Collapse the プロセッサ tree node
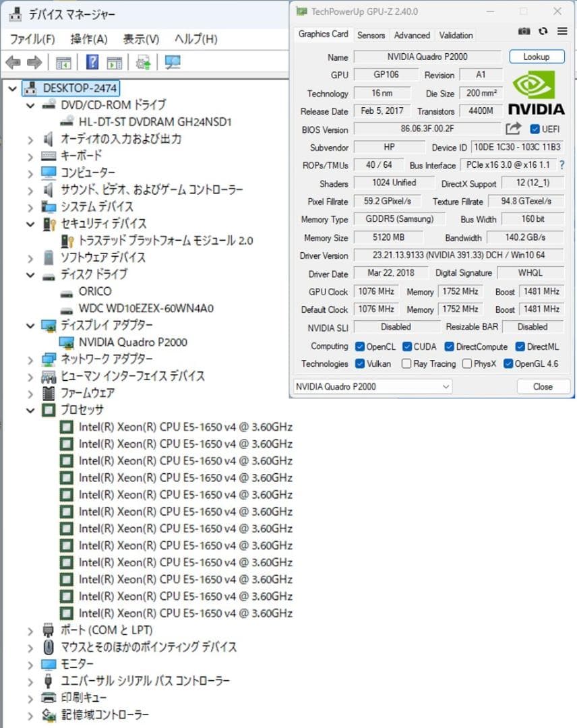The image size is (577, 728). (30, 410)
